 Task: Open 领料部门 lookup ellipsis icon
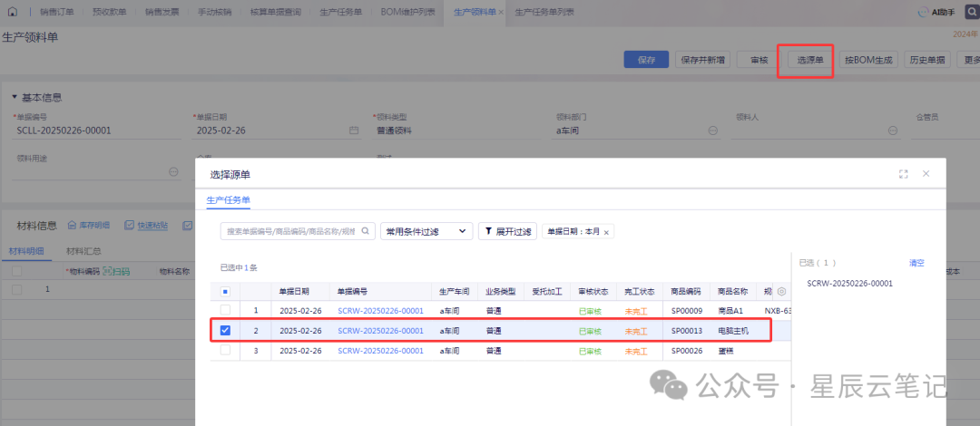click(x=712, y=131)
